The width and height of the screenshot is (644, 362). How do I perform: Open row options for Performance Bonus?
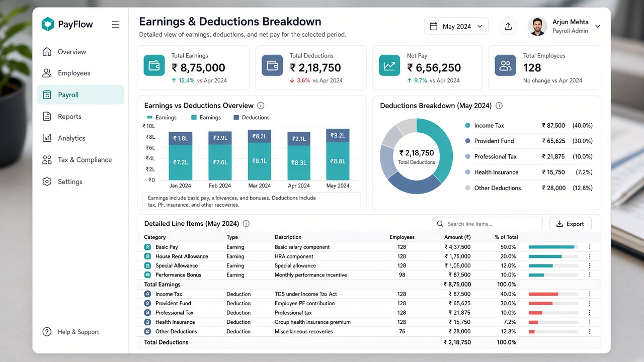tap(590, 275)
